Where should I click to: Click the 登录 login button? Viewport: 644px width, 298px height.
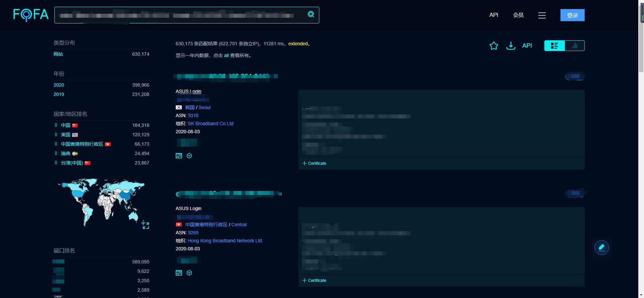point(572,15)
